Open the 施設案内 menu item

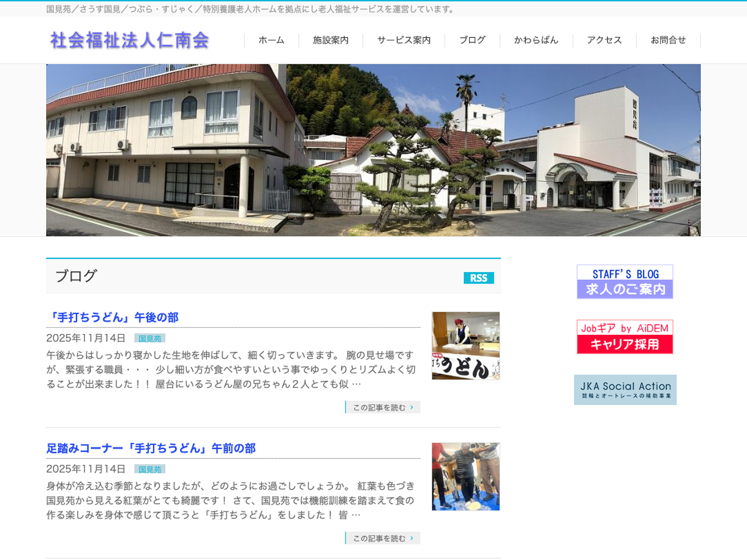331,40
